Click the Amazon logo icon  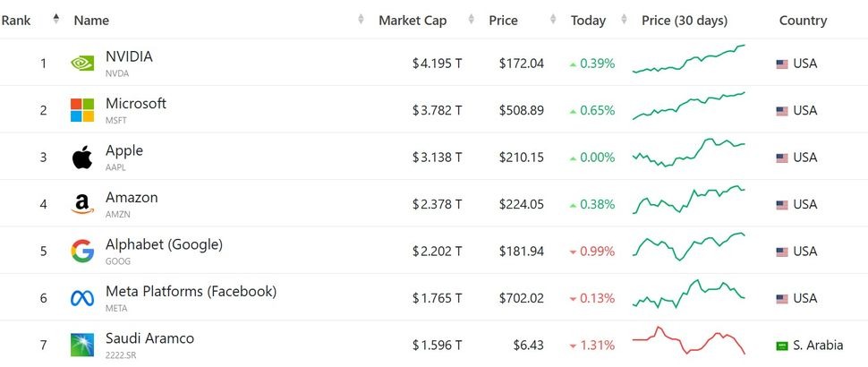point(82,205)
